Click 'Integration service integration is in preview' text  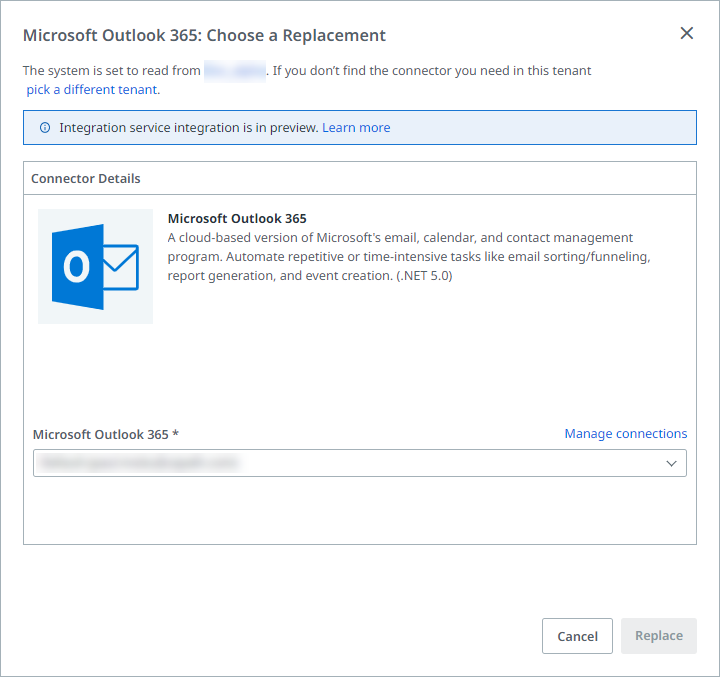189,128
